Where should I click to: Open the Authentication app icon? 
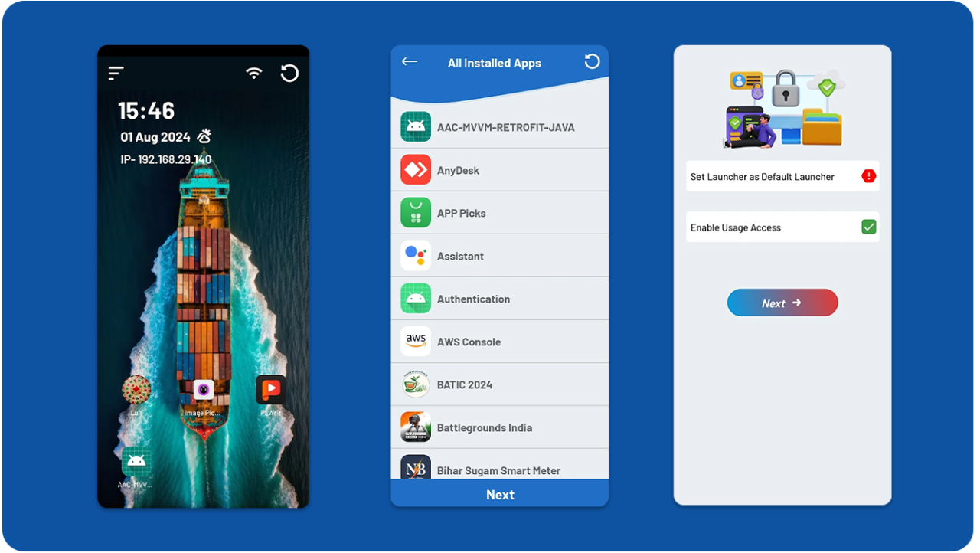[x=415, y=298]
